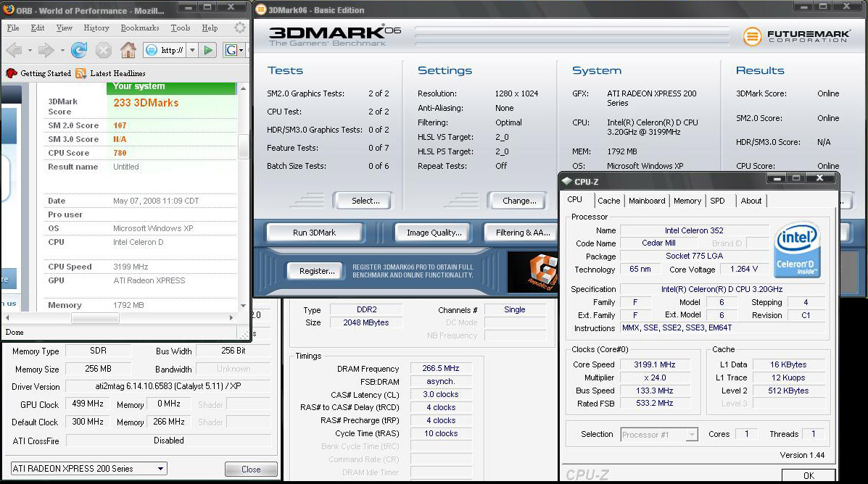The image size is (868, 484).
Task: Open Image Quality... button
Action: (434, 233)
